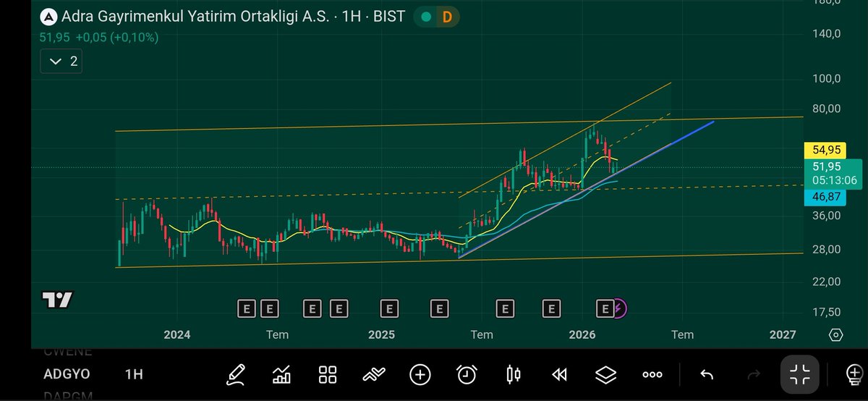Click the 100,0 price scale label
This screenshot has width=868, height=401.
click(x=825, y=78)
